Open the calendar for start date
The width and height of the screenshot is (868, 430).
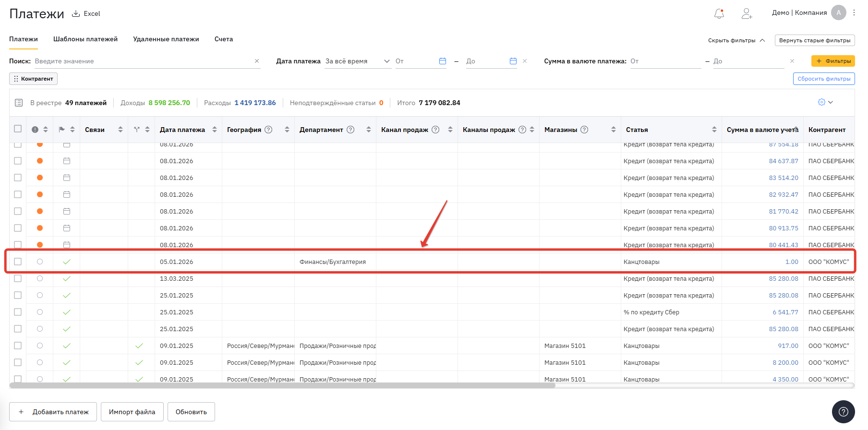coord(443,61)
